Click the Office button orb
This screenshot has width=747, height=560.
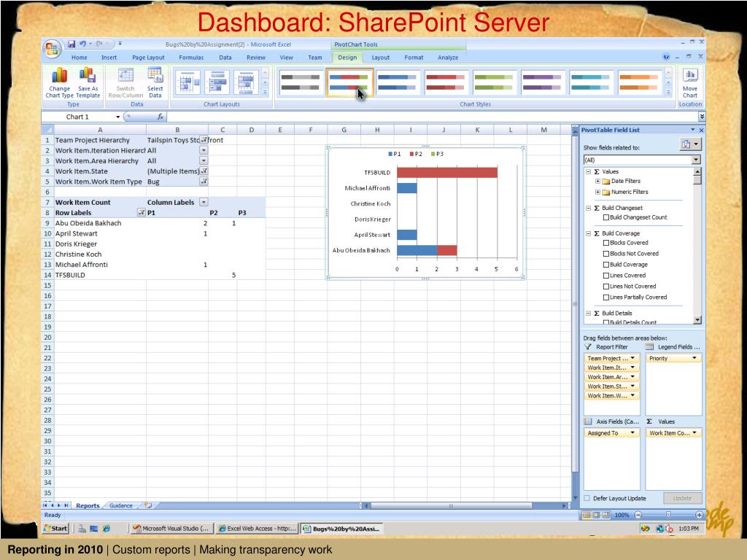click(x=52, y=48)
